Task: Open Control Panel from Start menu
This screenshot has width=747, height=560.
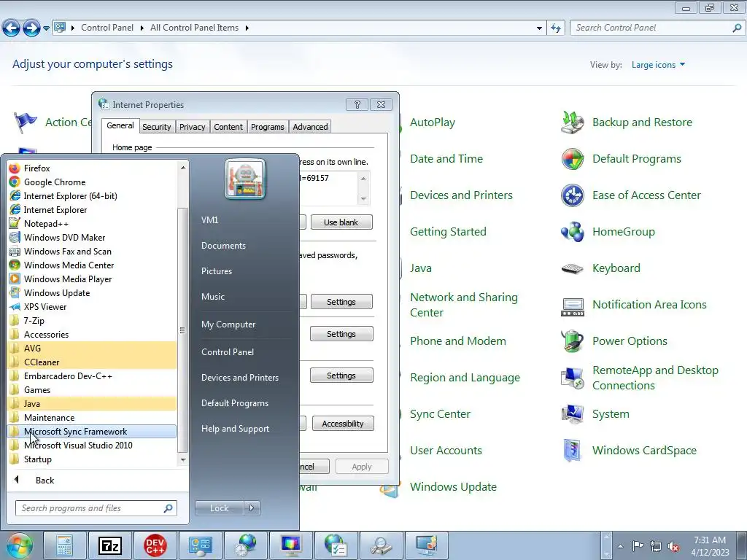Action: (x=228, y=352)
